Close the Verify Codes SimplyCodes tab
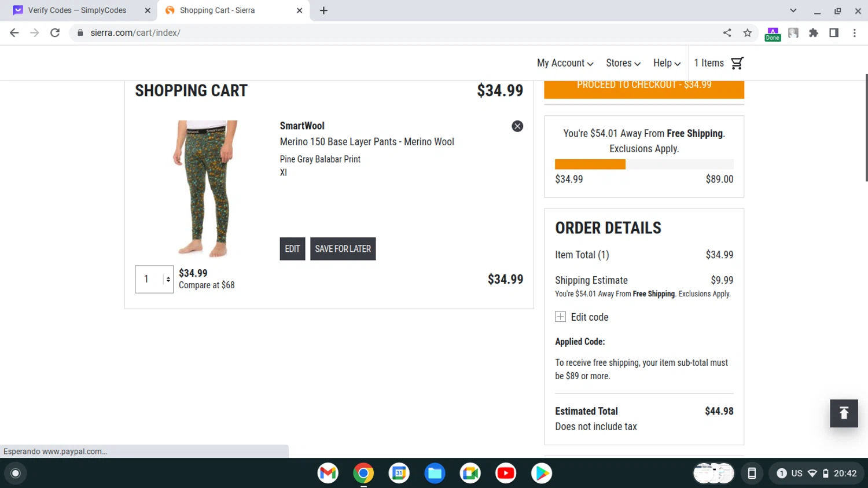 148,10
